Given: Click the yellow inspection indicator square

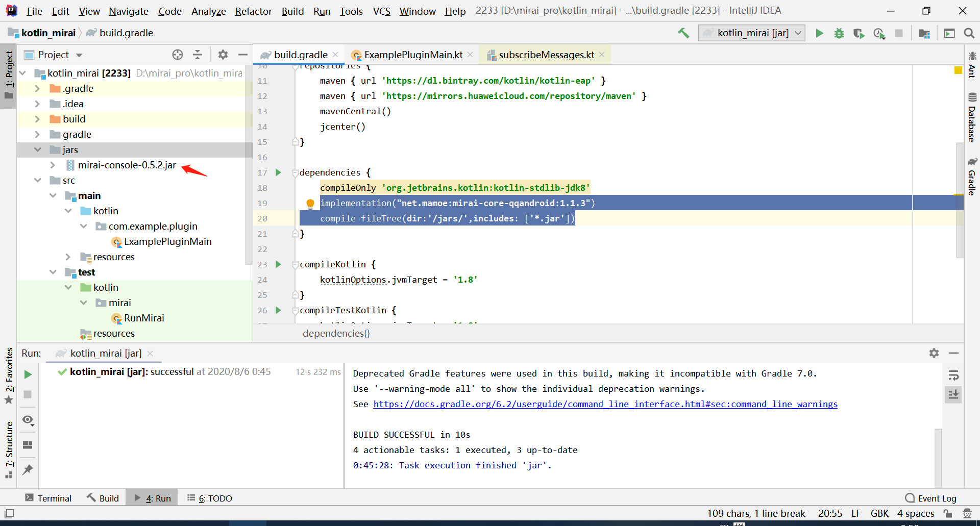Looking at the screenshot, I should pyautogui.click(x=958, y=70).
